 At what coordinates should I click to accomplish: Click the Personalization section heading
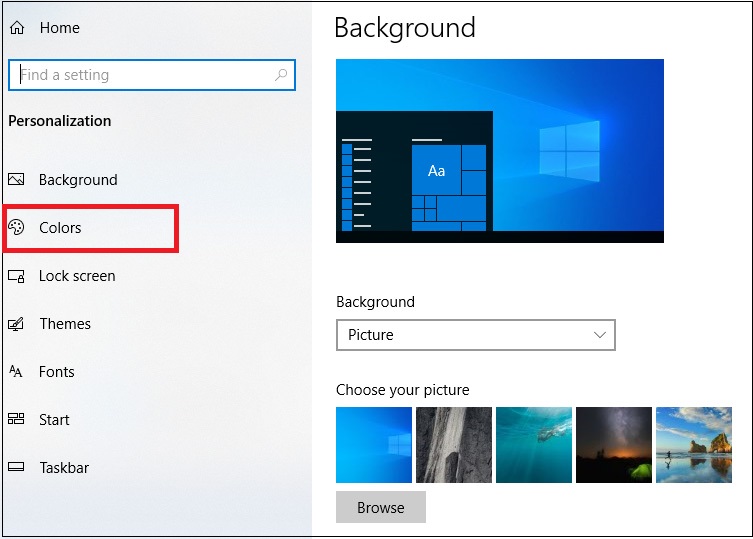click(60, 121)
